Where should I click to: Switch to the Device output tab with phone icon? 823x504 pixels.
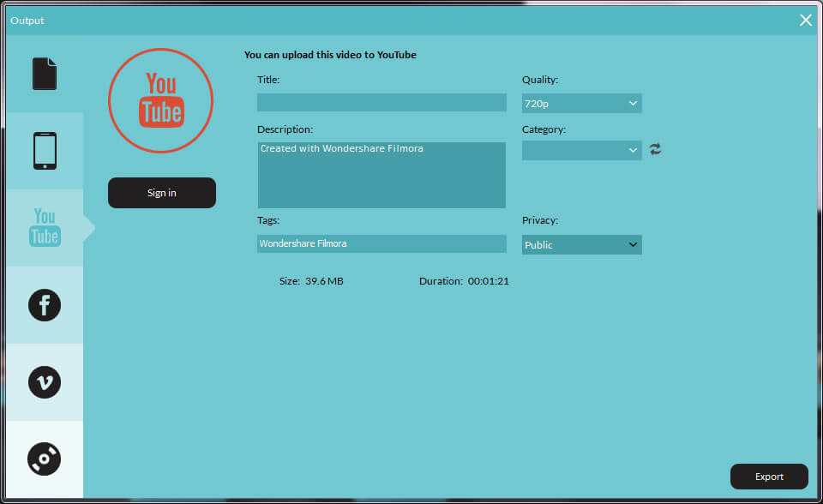(45, 151)
